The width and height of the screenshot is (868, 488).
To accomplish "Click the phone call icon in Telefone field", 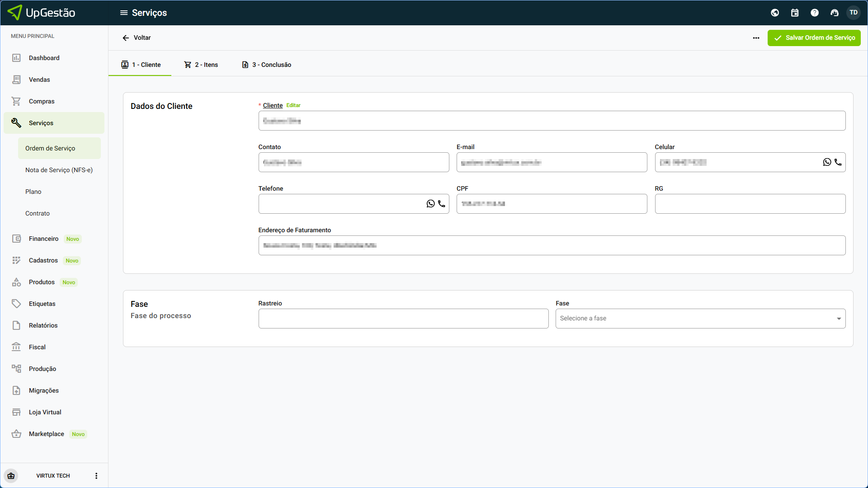I will (442, 204).
